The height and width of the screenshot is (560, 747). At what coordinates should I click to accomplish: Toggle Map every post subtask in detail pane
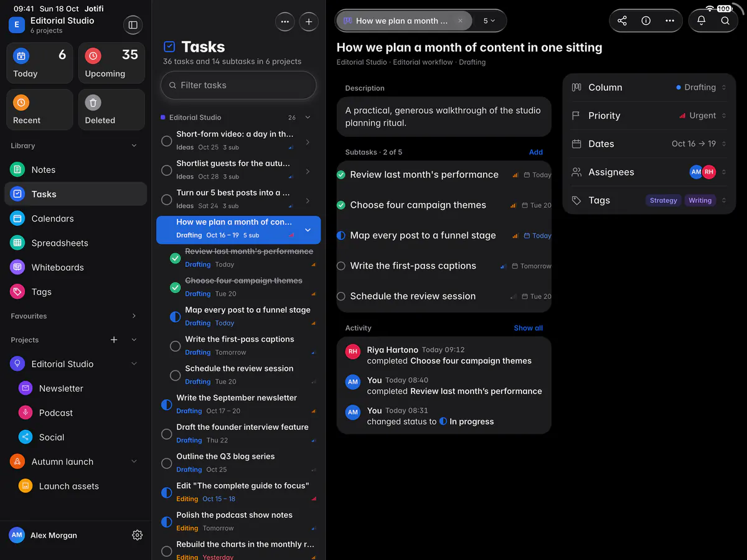click(341, 236)
